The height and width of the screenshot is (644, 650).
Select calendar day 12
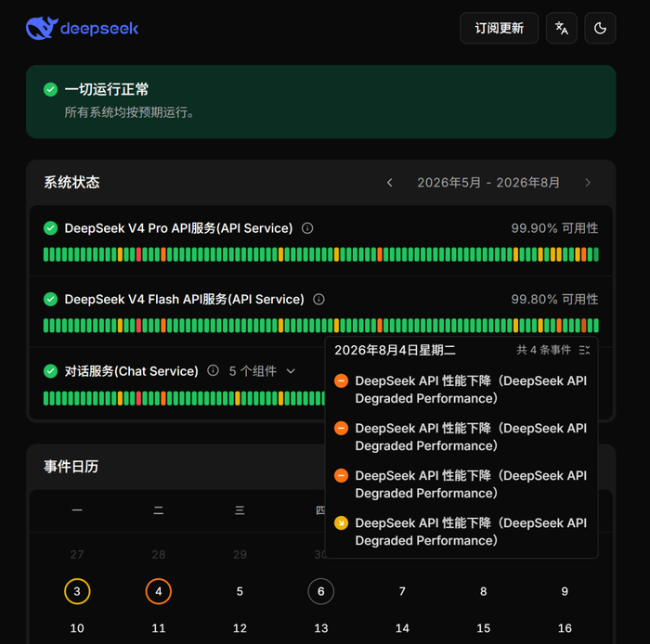click(240, 628)
